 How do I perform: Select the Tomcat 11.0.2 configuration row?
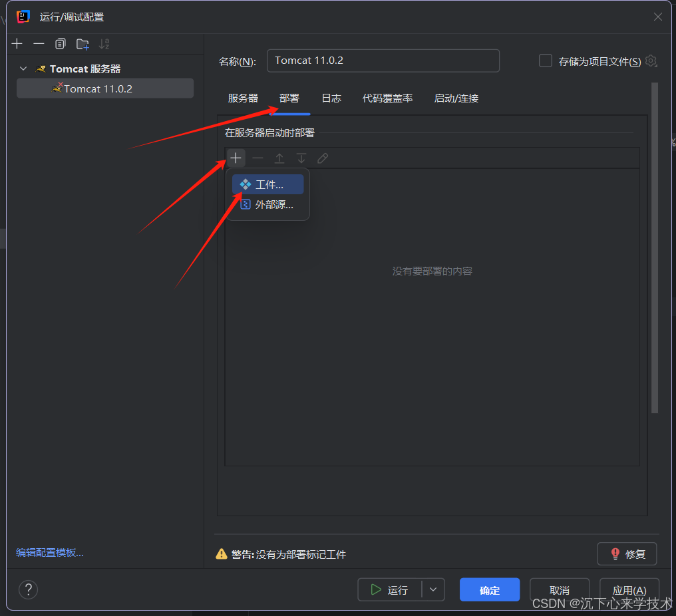104,88
